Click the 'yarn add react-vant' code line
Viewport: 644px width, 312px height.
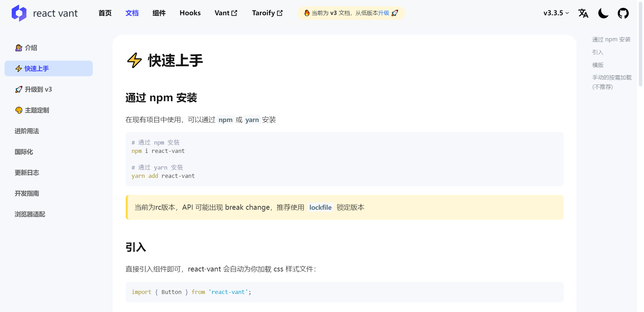coord(163,176)
